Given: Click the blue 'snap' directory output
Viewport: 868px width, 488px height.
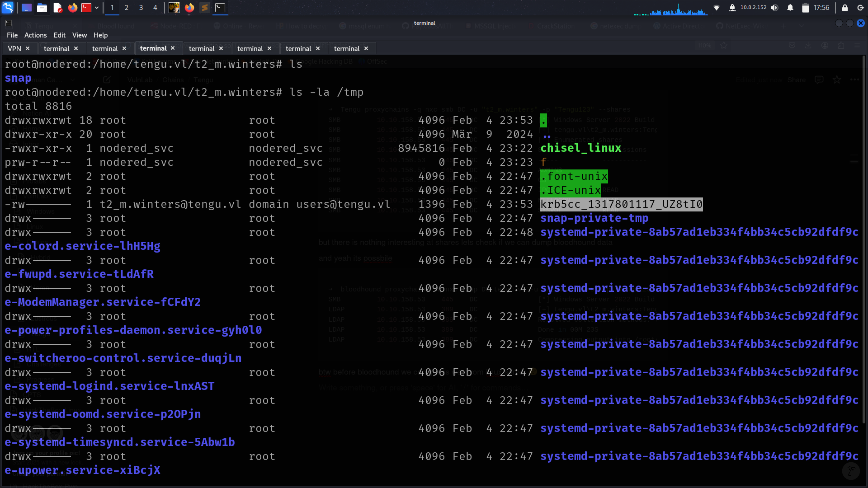Looking at the screenshot, I should point(18,78).
